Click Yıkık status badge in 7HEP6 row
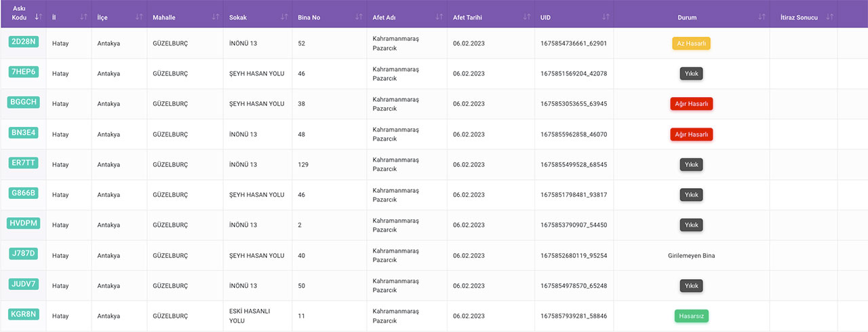Viewport: 868px width, 332px height. tap(691, 73)
